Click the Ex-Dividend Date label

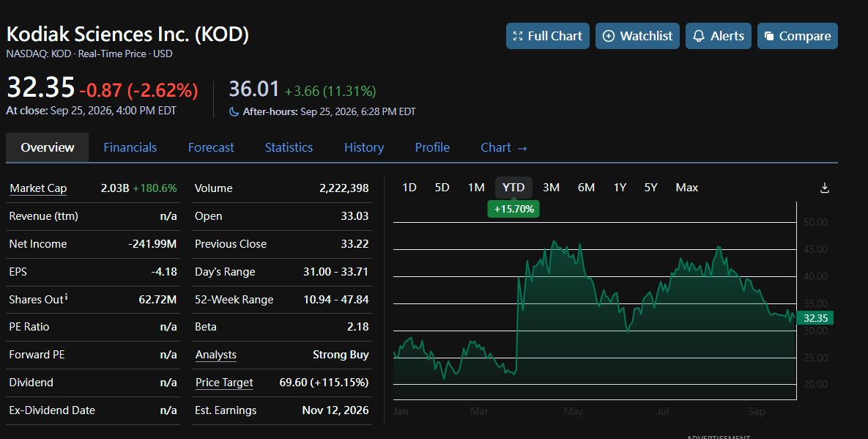[52, 410]
